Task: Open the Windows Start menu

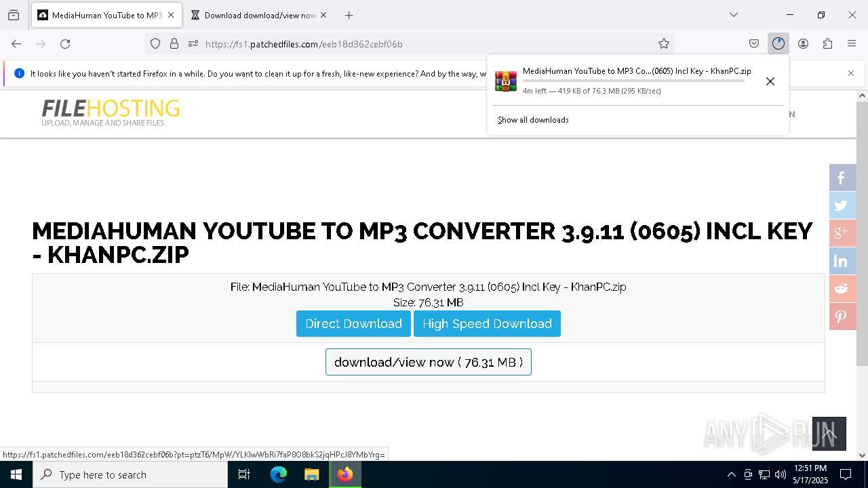Action: 16,474
